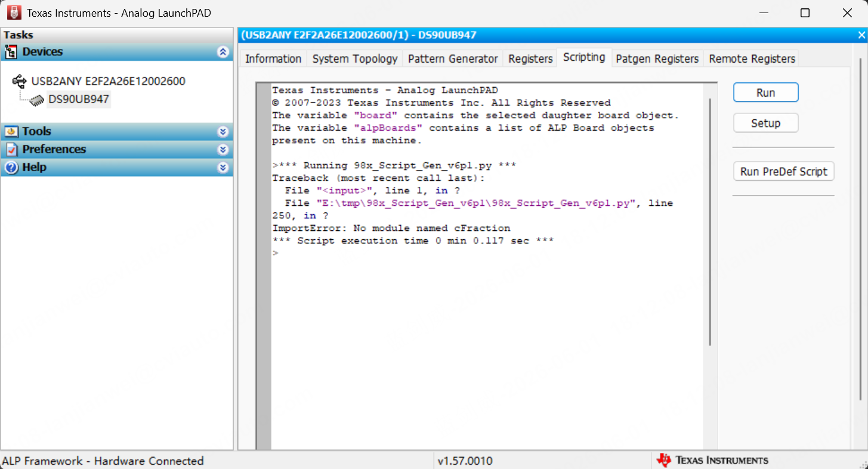Click the Analog LaunchPAD app icon in title bar

coord(13,13)
